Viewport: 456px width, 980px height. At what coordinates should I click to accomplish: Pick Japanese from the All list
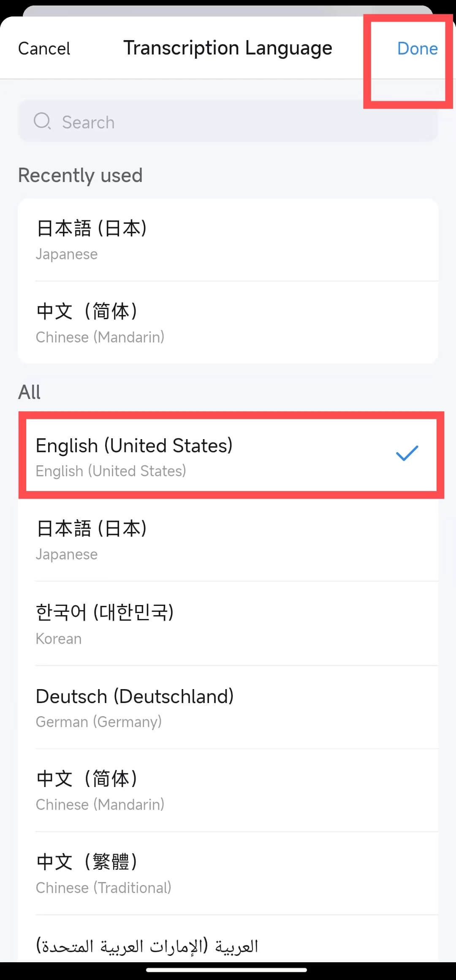[x=228, y=540]
